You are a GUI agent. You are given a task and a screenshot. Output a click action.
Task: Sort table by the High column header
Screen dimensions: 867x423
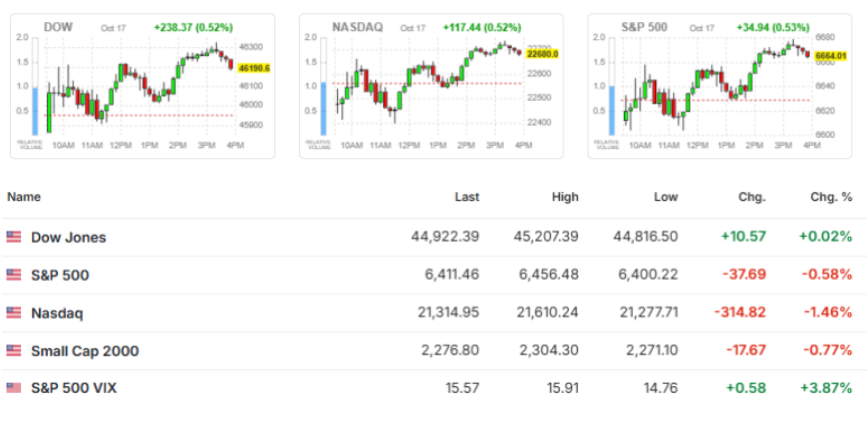[565, 197]
